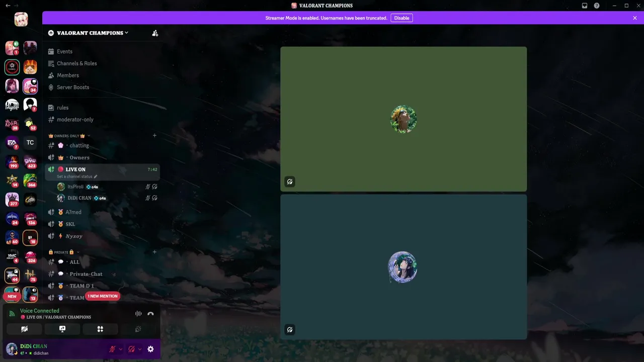Open the TC server icon
The width and height of the screenshot is (644, 362).
click(x=30, y=143)
